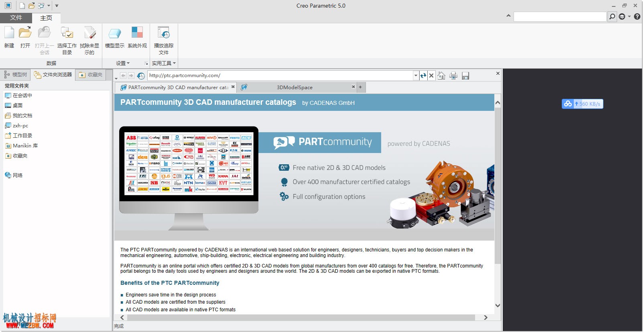
Task: Switch to 3DModelSpace browser tab
Action: (295, 87)
